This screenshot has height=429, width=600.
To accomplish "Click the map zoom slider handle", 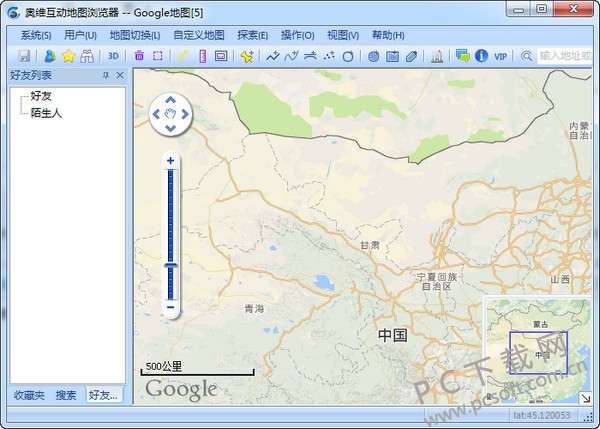I will [x=171, y=264].
